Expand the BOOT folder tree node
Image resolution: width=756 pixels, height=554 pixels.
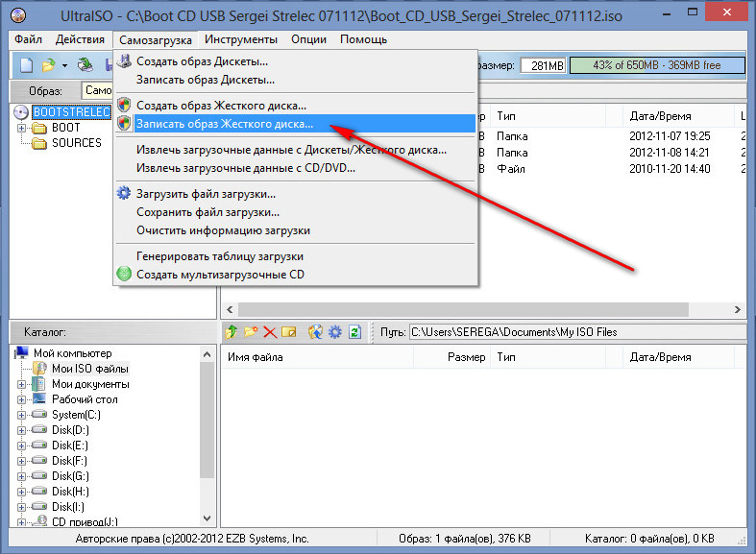click(x=21, y=128)
